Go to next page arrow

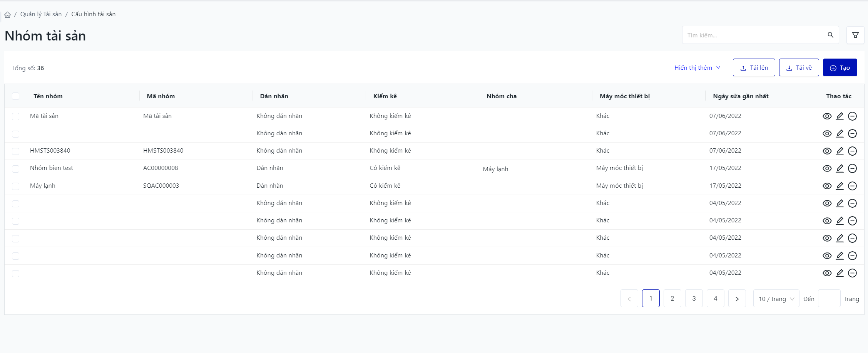coord(737,299)
